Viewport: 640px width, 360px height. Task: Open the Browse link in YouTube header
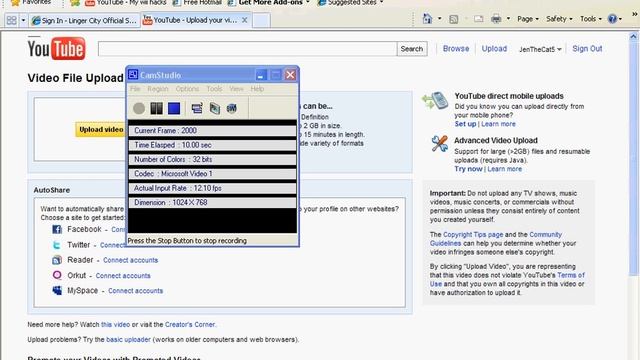[456, 49]
